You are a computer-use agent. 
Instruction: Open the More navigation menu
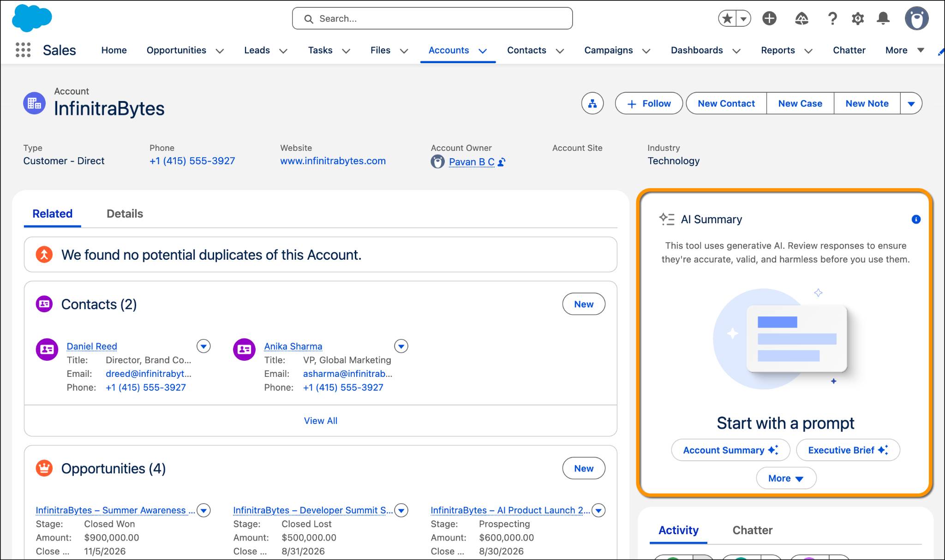(x=904, y=50)
